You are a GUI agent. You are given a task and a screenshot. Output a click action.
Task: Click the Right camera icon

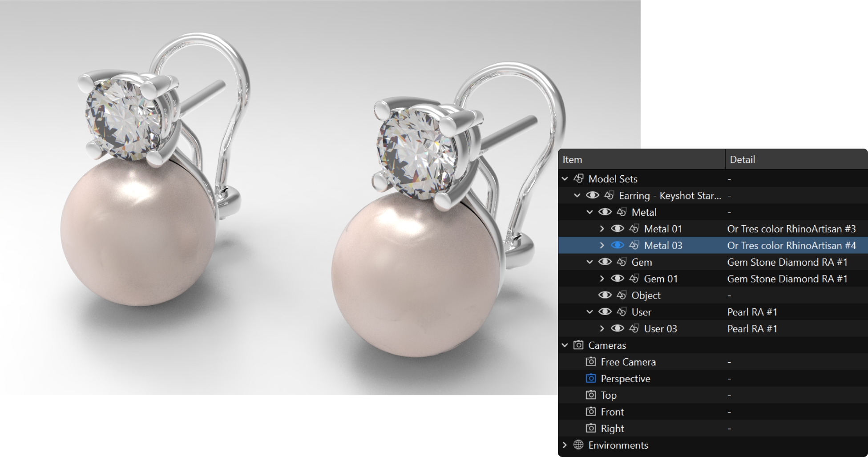click(x=590, y=428)
